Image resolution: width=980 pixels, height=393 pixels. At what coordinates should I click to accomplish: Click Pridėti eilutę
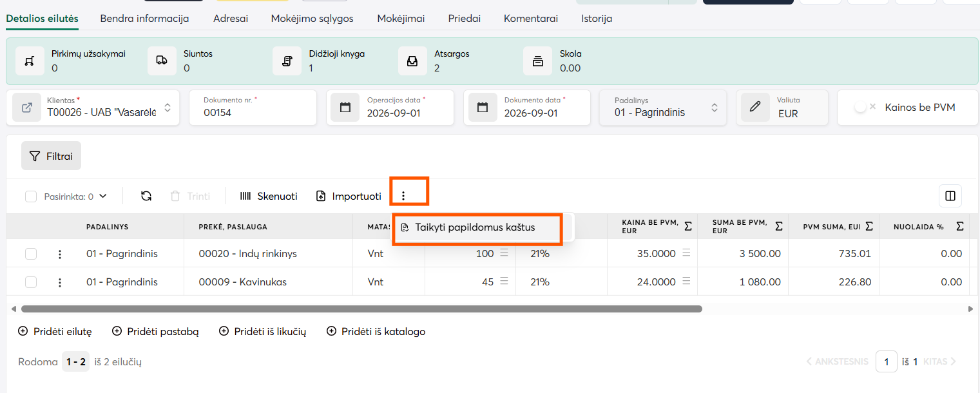[x=55, y=332]
